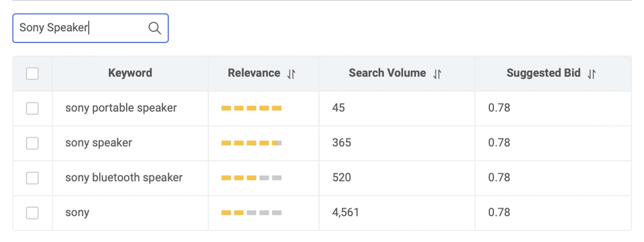Click the sony portable speaker keyword

point(121,108)
